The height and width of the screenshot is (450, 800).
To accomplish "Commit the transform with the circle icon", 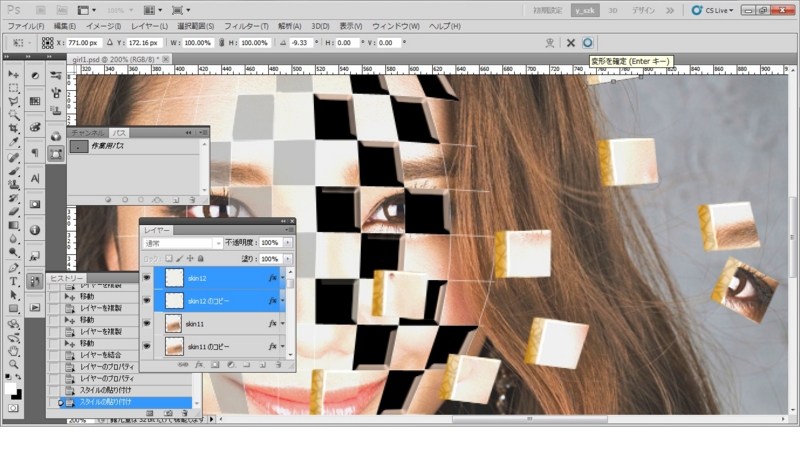I will (x=588, y=43).
